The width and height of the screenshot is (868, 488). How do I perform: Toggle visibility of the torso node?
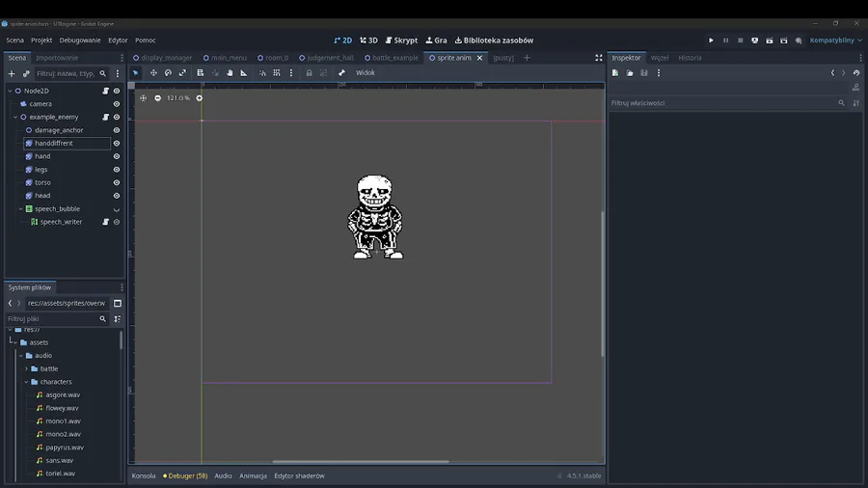click(x=117, y=182)
